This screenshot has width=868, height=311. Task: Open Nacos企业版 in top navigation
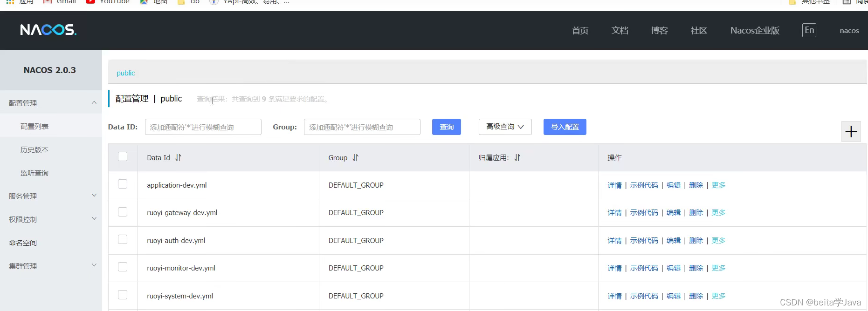tap(755, 31)
